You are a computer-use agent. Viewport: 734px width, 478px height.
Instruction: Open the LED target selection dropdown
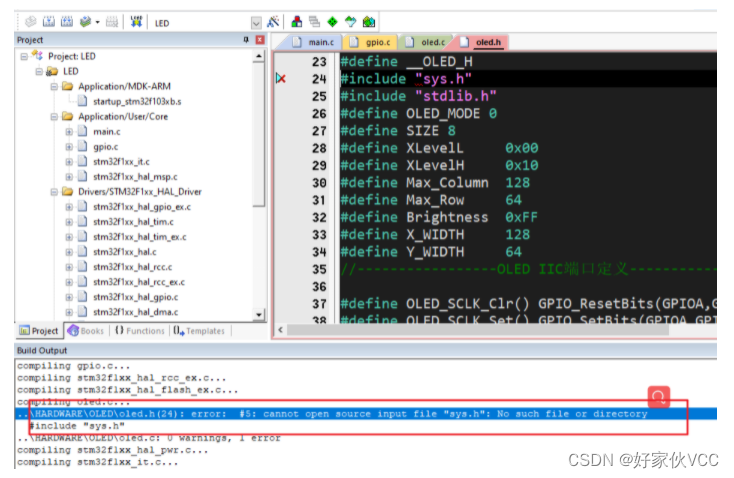[x=256, y=22]
